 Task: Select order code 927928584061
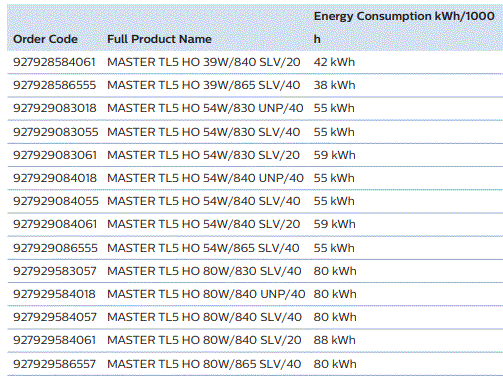click(54, 62)
